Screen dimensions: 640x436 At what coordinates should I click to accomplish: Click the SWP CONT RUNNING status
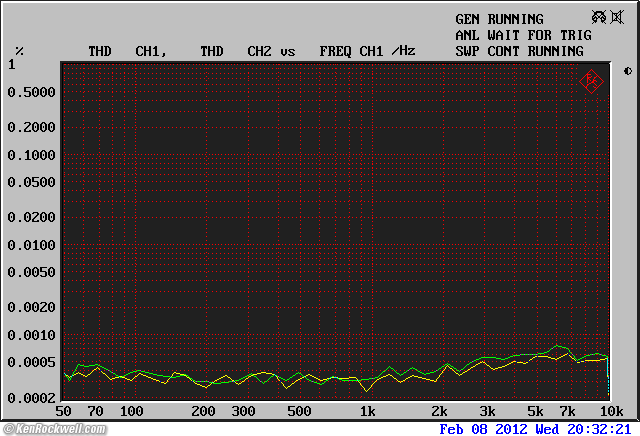[x=519, y=50]
